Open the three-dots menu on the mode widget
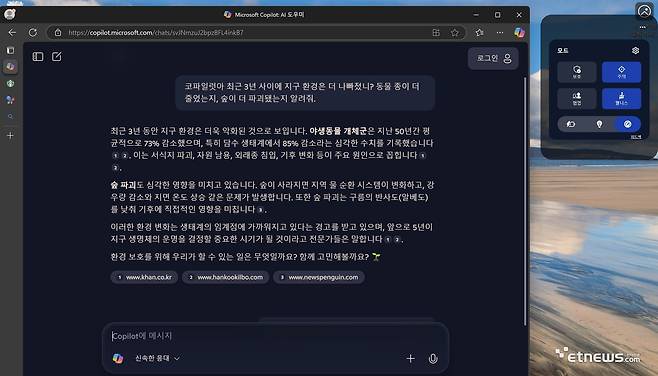This screenshot has width=658, height=376. pyautogui.click(x=642, y=27)
